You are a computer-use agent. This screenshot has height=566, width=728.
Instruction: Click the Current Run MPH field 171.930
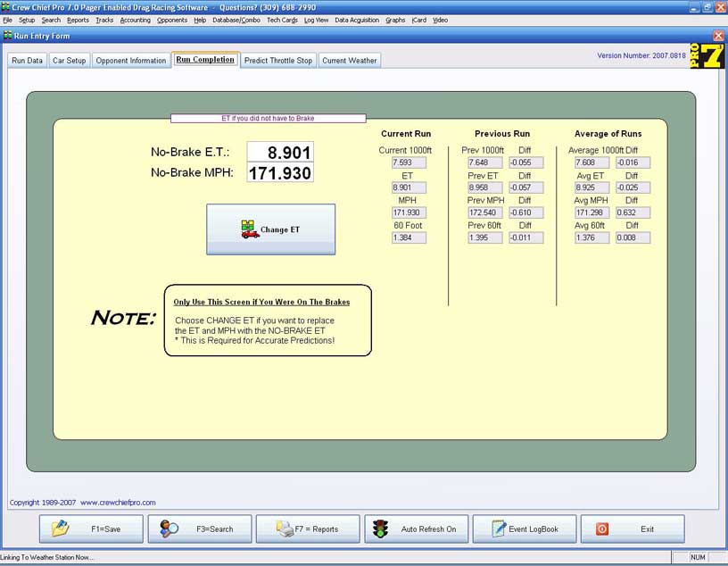click(x=409, y=212)
